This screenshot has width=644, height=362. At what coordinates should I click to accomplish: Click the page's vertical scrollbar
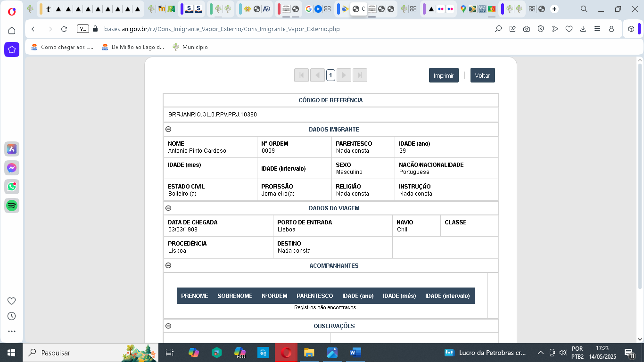(640, 189)
